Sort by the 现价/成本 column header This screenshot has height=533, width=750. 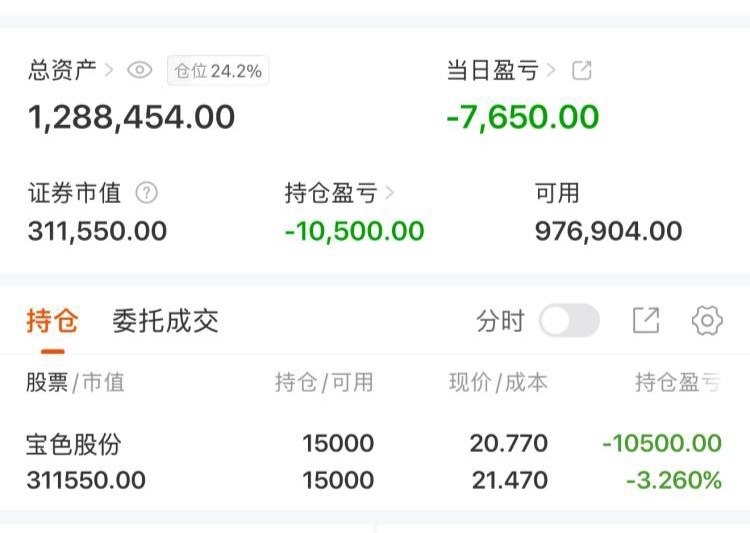pos(498,381)
